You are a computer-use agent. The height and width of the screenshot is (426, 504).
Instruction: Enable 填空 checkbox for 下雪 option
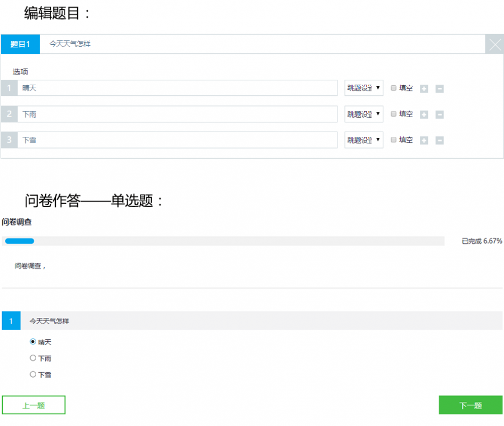point(393,140)
